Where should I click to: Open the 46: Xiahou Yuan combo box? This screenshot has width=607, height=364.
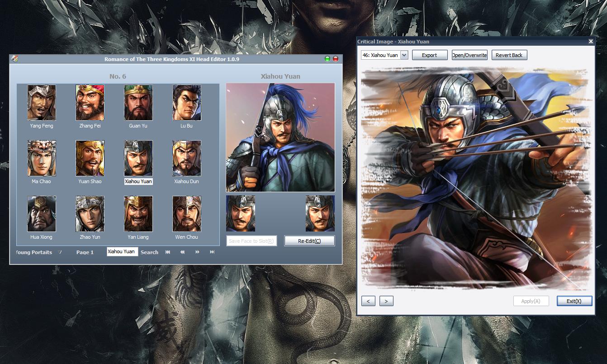pos(384,55)
